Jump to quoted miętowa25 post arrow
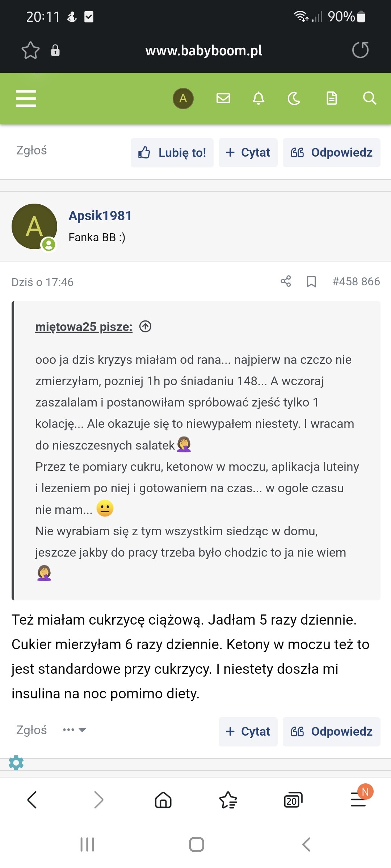This screenshot has height=868, width=391. (x=146, y=327)
